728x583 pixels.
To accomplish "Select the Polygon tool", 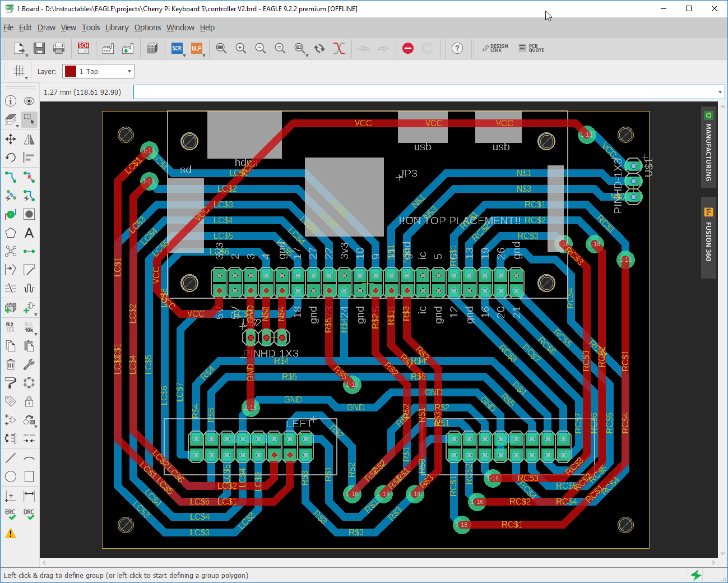I will [x=11, y=233].
